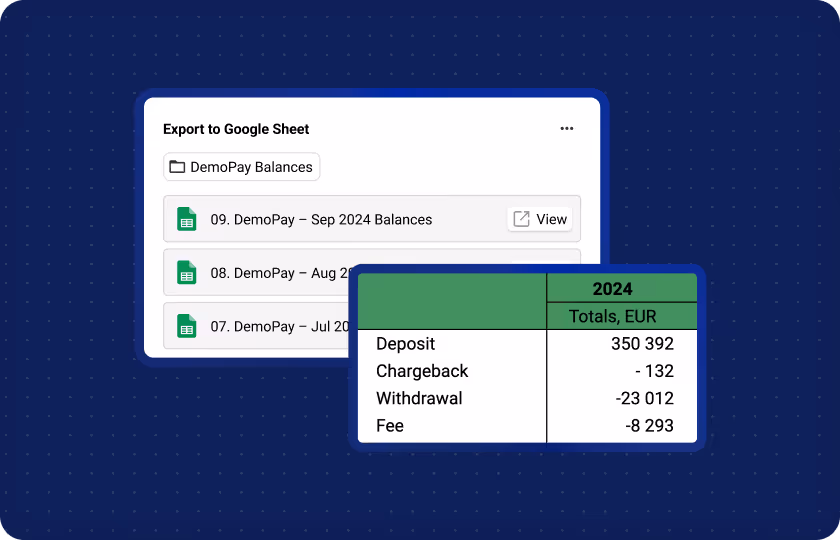Click the deposit value 350 392
840x540 pixels.
point(642,343)
